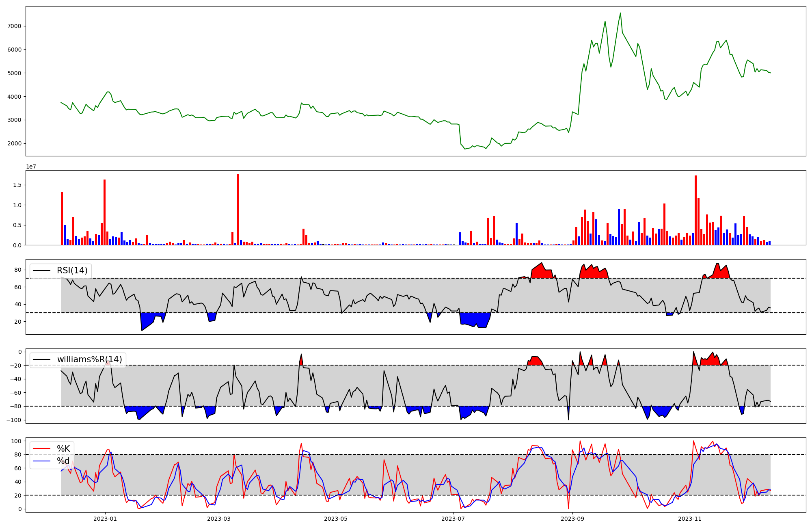This screenshot has width=812, height=528.
Task: Click the 2023-07 date tick label
Action: [453, 519]
